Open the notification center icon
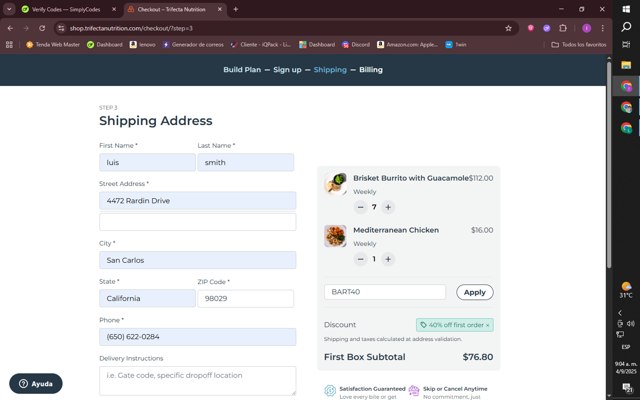Image resolution: width=640 pixels, height=400 pixels. pos(626,387)
